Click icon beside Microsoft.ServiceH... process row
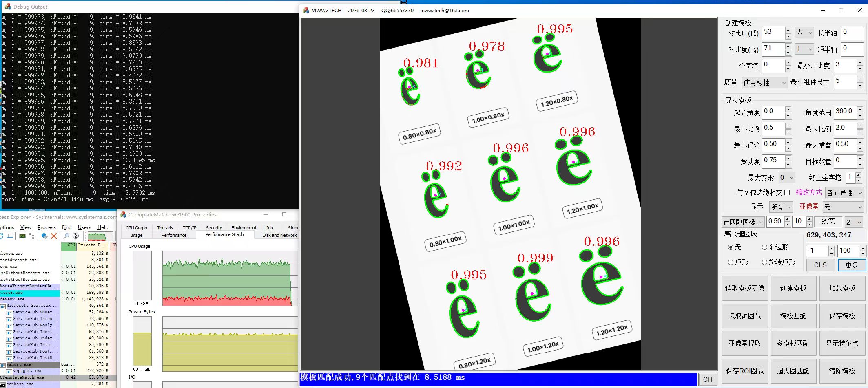Image resolution: width=868 pixels, height=388 pixels. [x=3, y=306]
